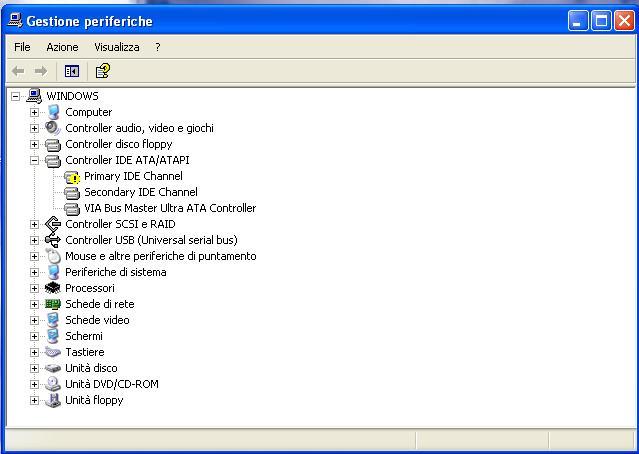Expand the Schede video node
The width and height of the screenshot is (639, 454).
(x=34, y=320)
